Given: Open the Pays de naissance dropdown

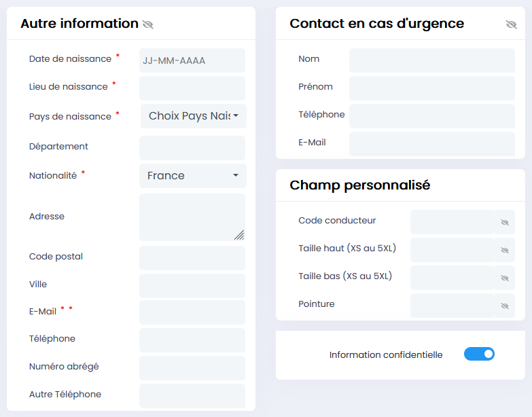Looking at the screenshot, I should [x=193, y=116].
